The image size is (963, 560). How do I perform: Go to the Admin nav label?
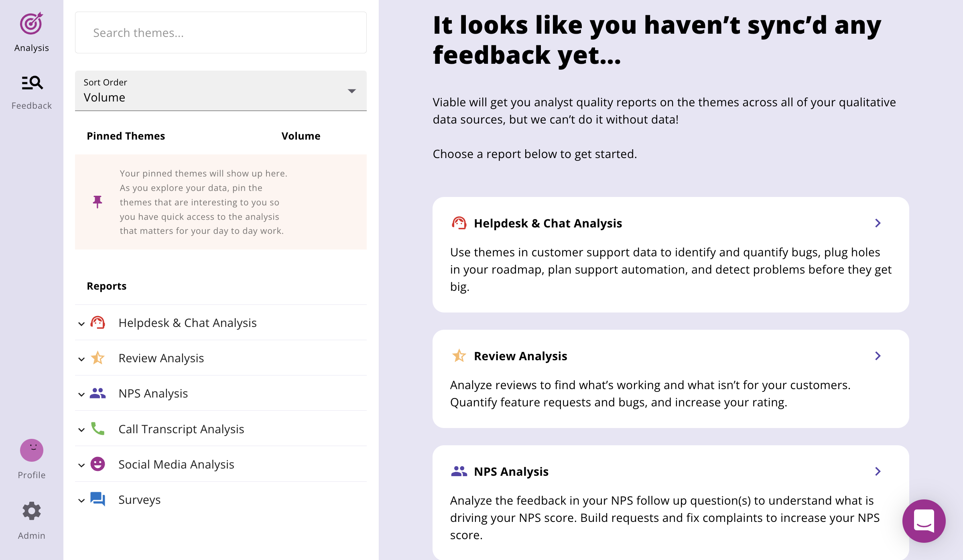(x=32, y=536)
